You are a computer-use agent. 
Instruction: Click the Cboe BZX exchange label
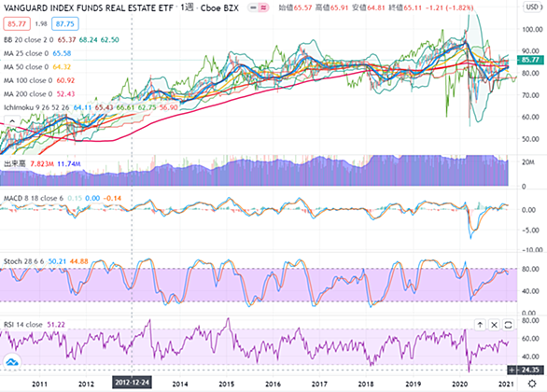coord(219,8)
